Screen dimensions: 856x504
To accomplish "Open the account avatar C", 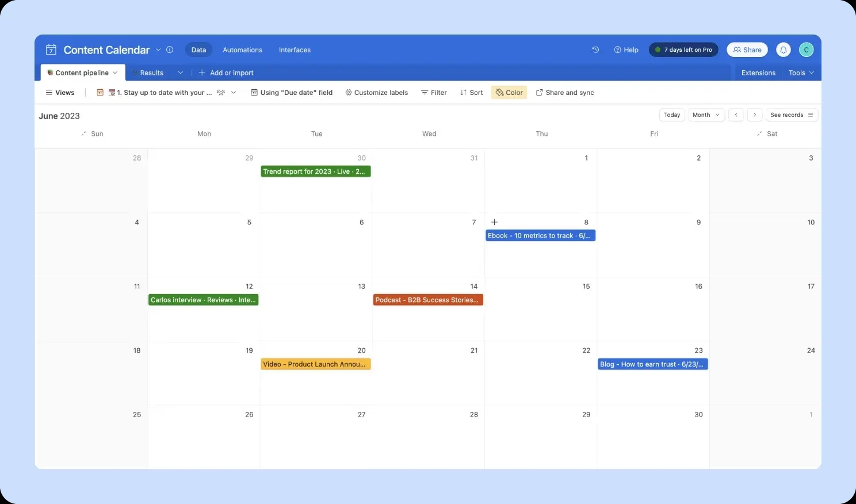I will (806, 50).
